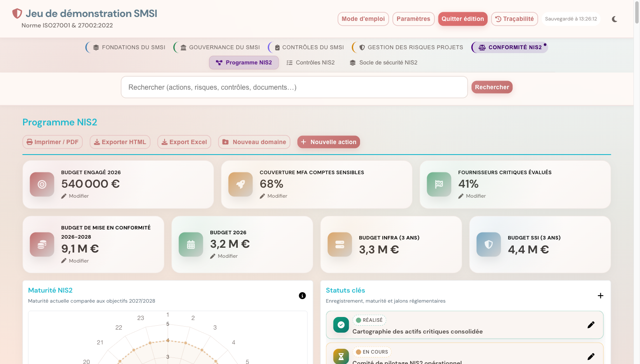Click Modifier under Budget engagé 2026
The image size is (640, 364).
pos(75,196)
